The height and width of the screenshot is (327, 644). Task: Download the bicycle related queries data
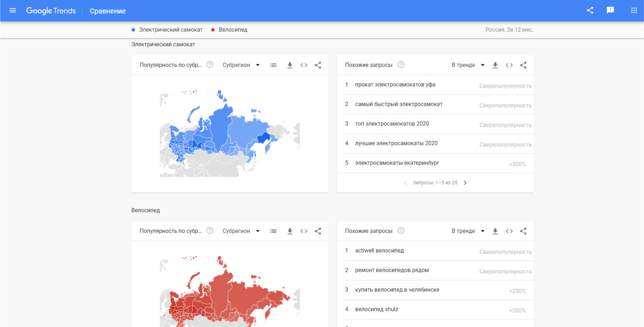(495, 231)
